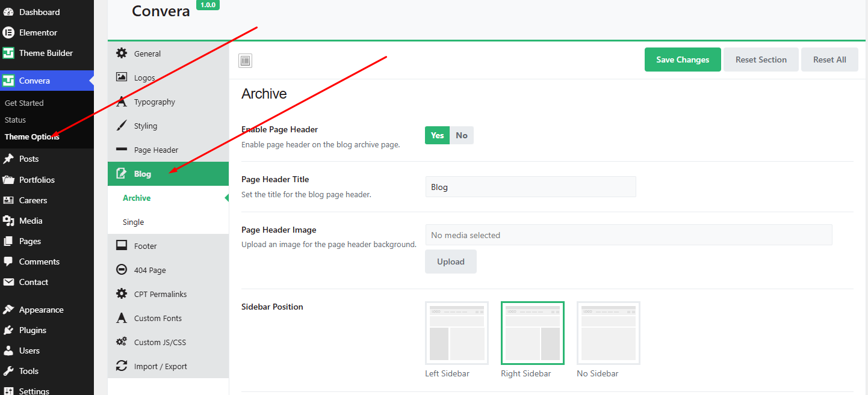Click the Dashboard gauge icon

coord(8,12)
